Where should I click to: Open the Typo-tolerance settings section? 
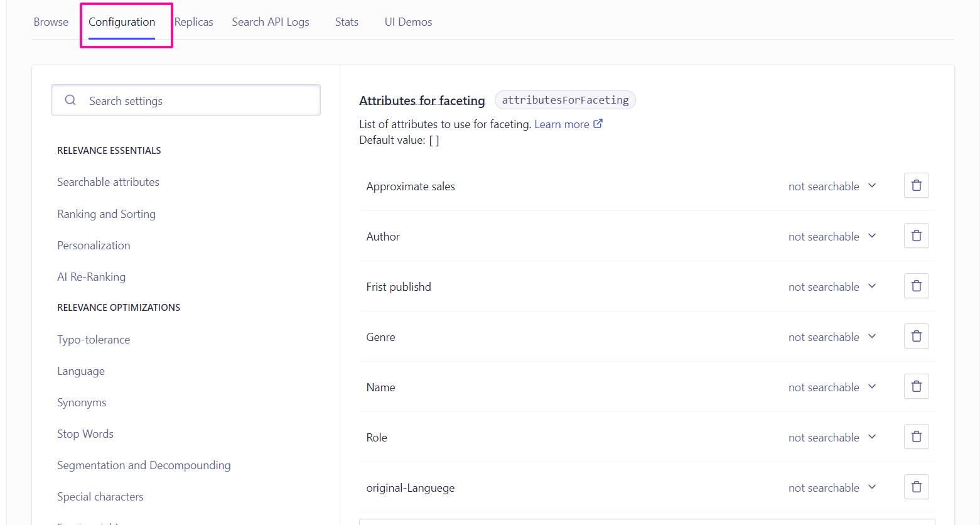94,339
